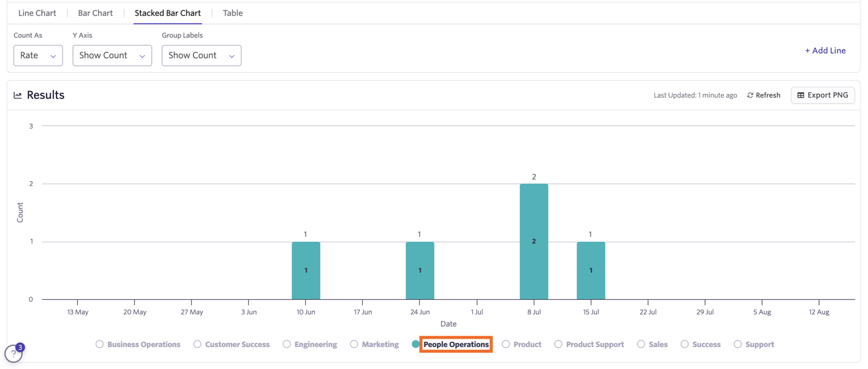Toggle Marketing legend series

click(x=374, y=344)
